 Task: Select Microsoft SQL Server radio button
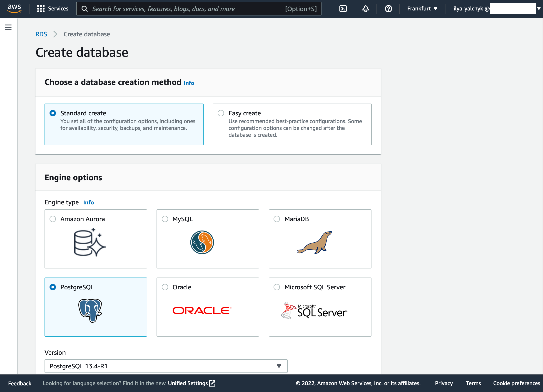[x=277, y=287]
